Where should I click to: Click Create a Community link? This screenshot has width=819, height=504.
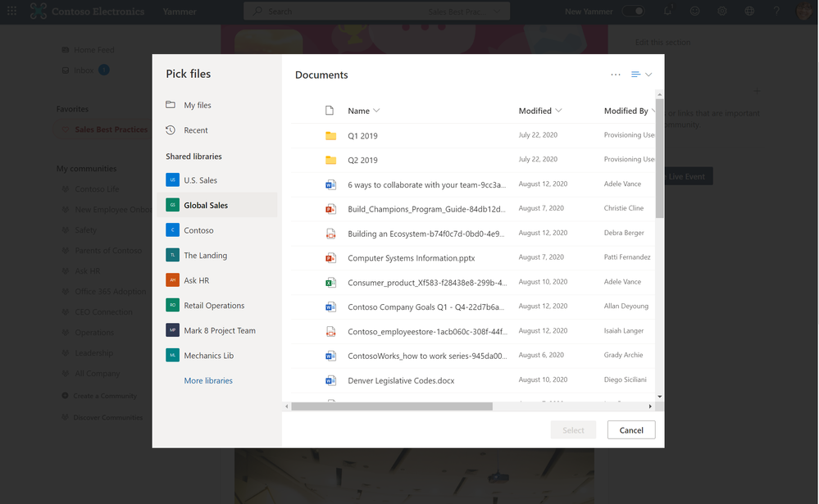[x=104, y=396]
